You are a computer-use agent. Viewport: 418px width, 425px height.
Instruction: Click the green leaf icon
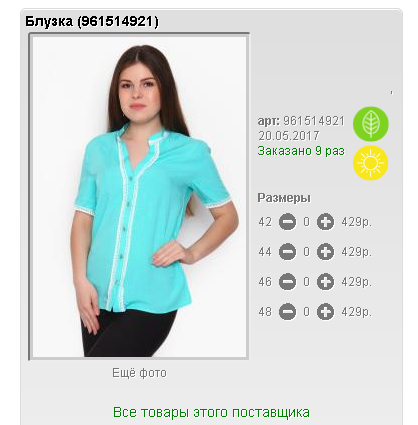pos(371,124)
